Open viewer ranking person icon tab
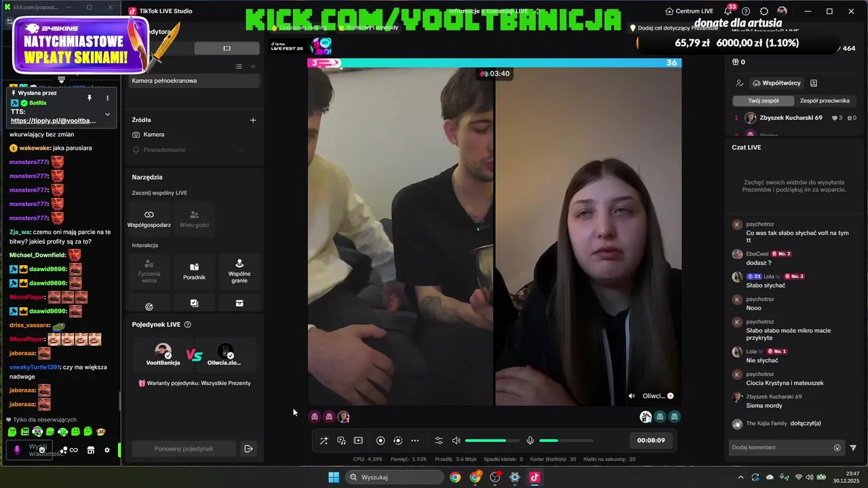Viewport: 868px width, 488px height. (739, 83)
